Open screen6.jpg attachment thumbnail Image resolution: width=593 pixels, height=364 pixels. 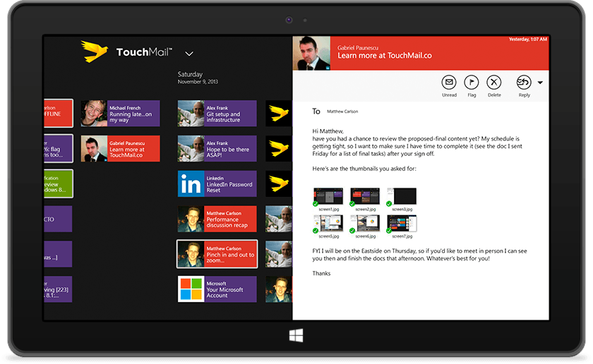click(x=365, y=224)
